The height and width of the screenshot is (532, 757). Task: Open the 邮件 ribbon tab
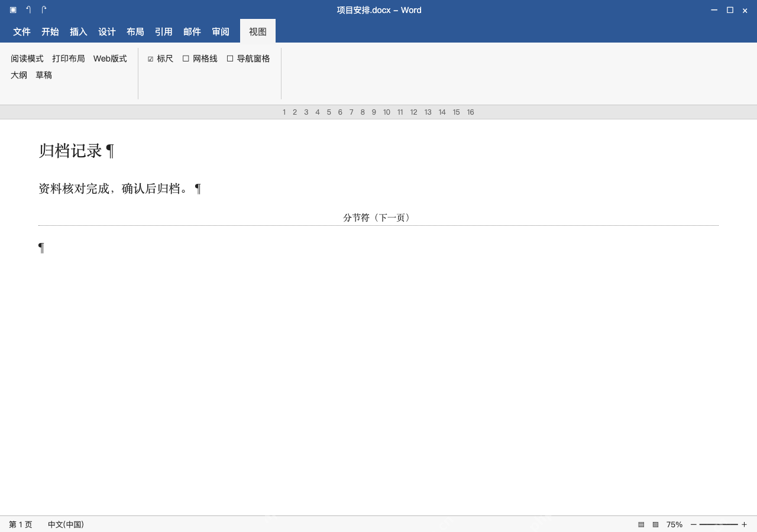click(x=192, y=32)
